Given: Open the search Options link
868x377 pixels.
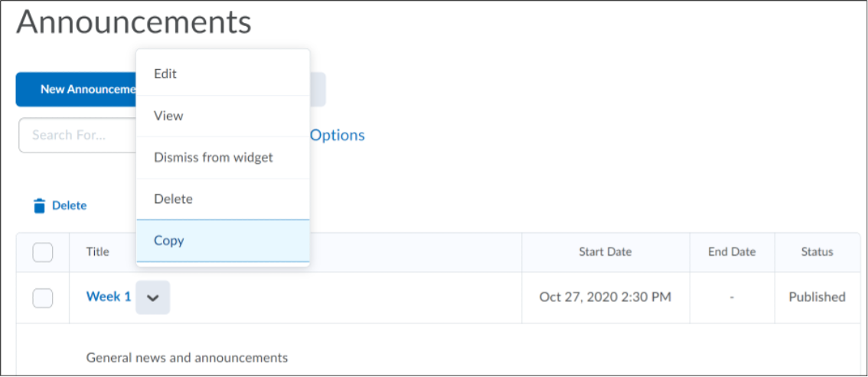Looking at the screenshot, I should (x=338, y=136).
